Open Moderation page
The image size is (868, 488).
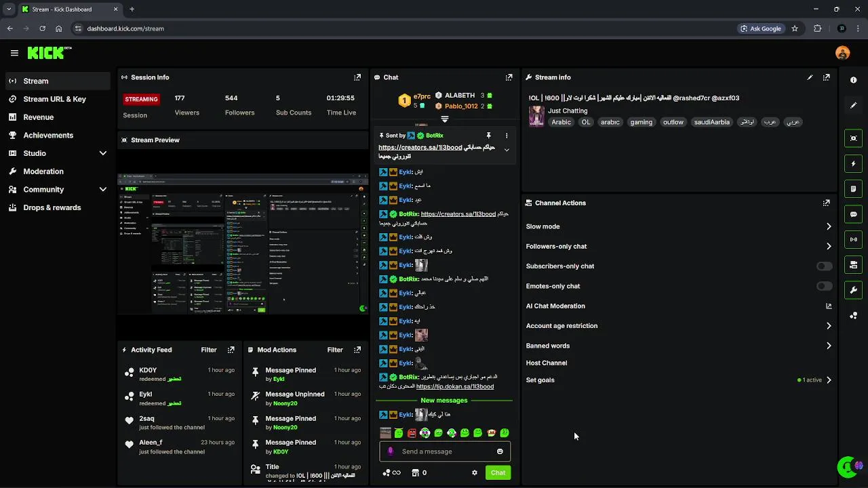point(57,171)
